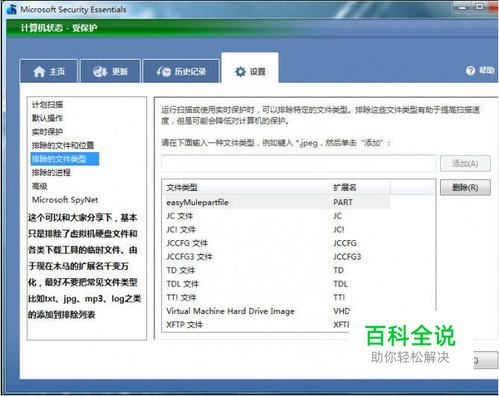
Task: Select 实时保护 in settings list
Action: [47, 132]
